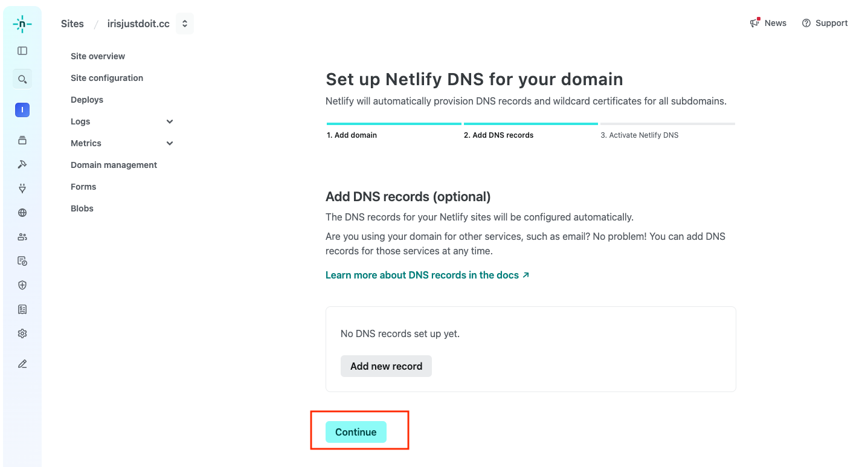The height and width of the screenshot is (467, 868).
Task: Open the hammer Builds icon
Action: pos(22,164)
